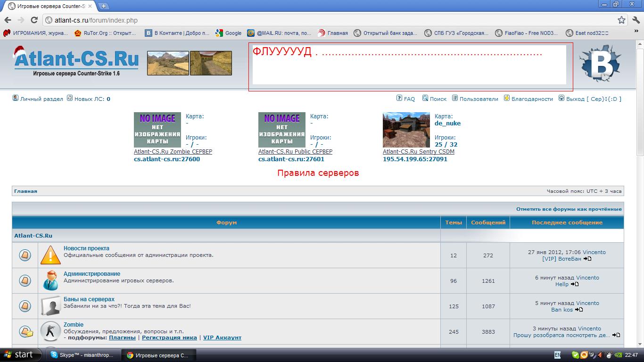Open the Atlant-CS.Ru Sentry CSDM link
The height and width of the screenshot is (362, 644).
tap(419, 152)
